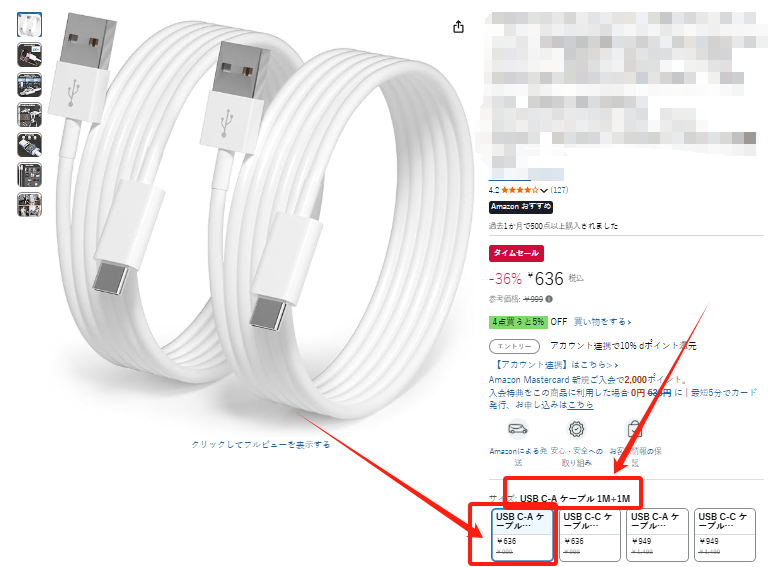Click the Amazon delivery truck icon
Image resolution: width=776 pixels, height=567 pixels.
tap(518, 428)
